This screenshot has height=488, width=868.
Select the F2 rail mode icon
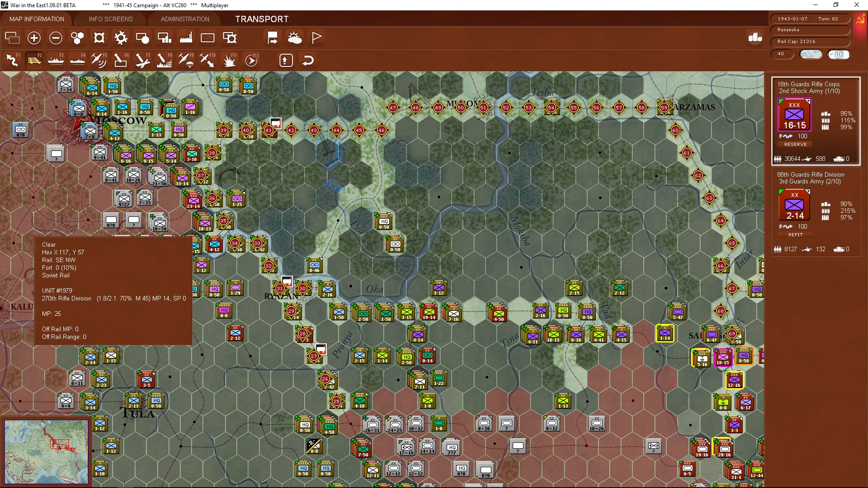34,60
